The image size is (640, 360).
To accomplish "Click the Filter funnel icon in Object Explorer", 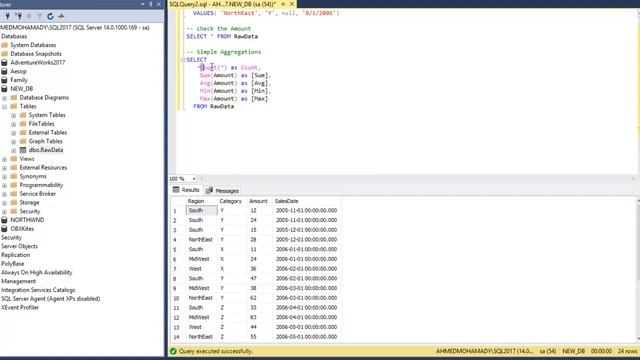I will (40, 16).
